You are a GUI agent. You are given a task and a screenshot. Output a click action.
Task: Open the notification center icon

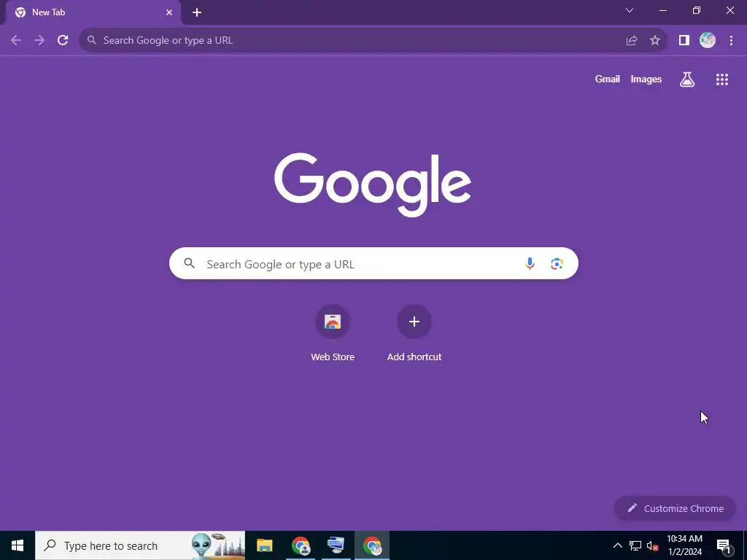pyautogui.click(x=724, y=545)
